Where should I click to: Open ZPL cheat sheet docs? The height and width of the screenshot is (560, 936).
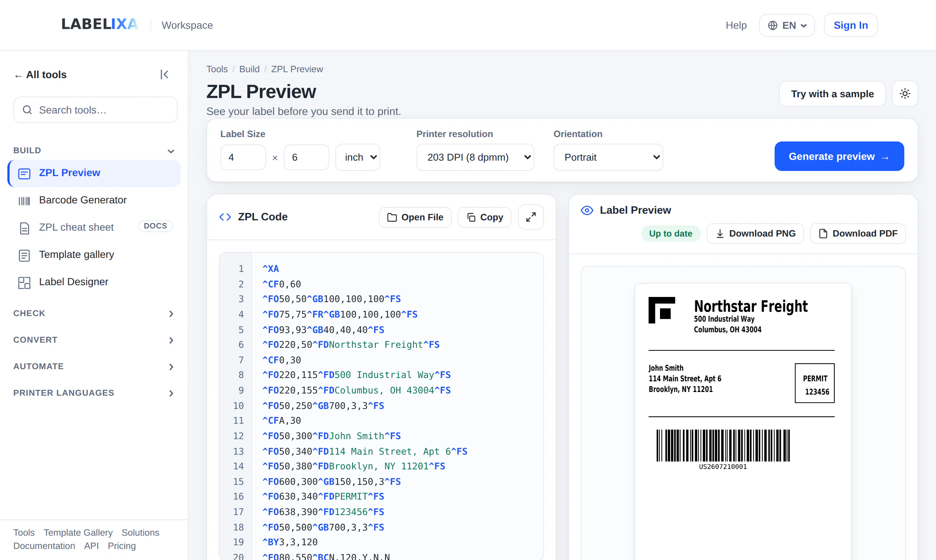coord(94,227)
